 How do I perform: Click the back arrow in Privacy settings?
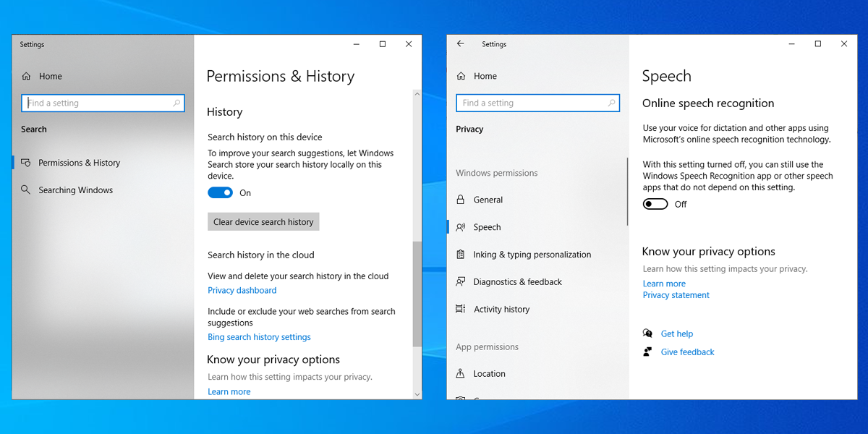[461, 44]
